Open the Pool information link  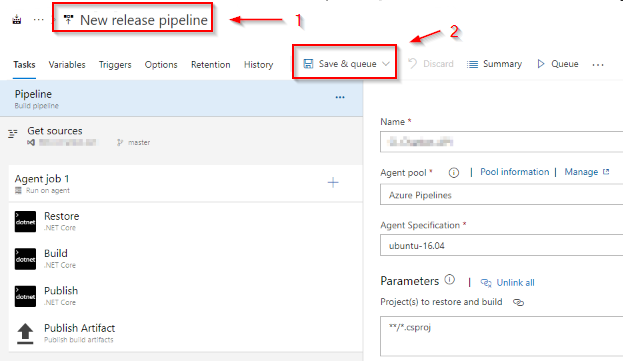[x=515, y=172]
